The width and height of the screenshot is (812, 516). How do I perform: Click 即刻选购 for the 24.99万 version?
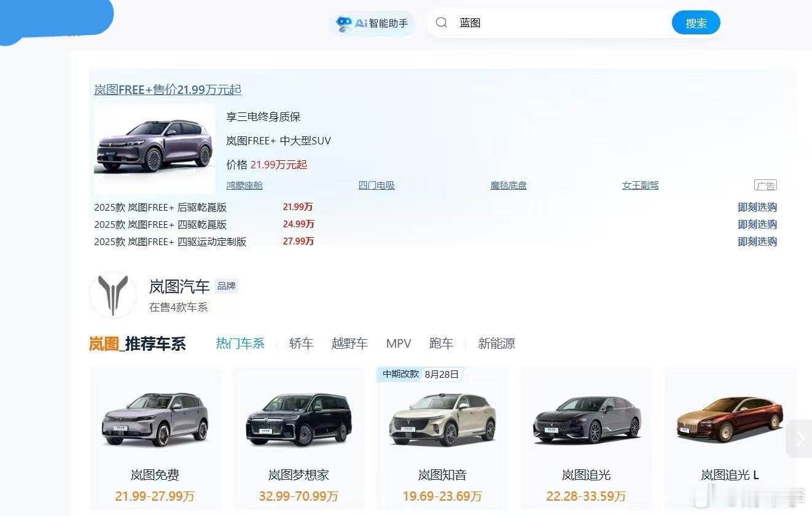point(757,224)
